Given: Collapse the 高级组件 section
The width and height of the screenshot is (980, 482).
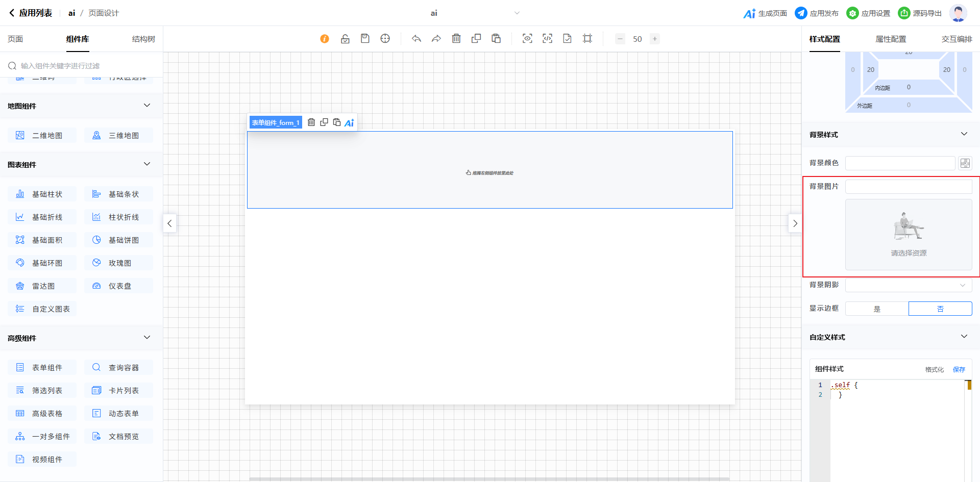Looking at the screenshot, I should point(147,338).
